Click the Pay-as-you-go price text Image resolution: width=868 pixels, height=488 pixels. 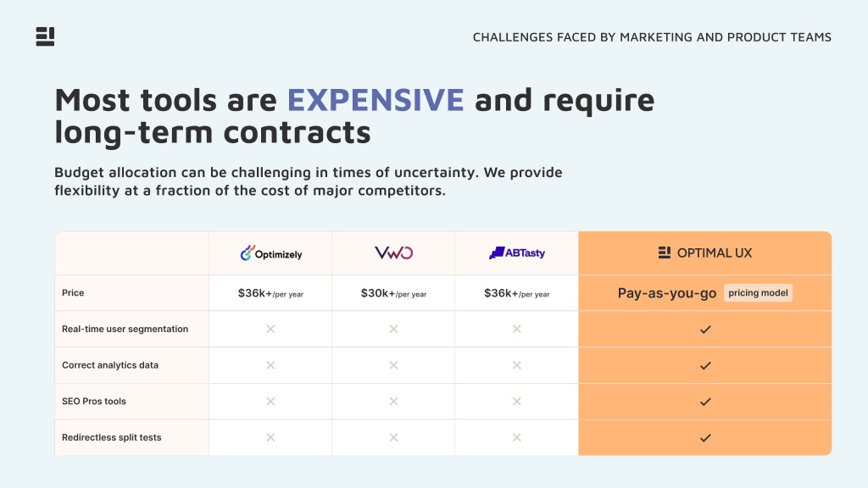[667, 293]
